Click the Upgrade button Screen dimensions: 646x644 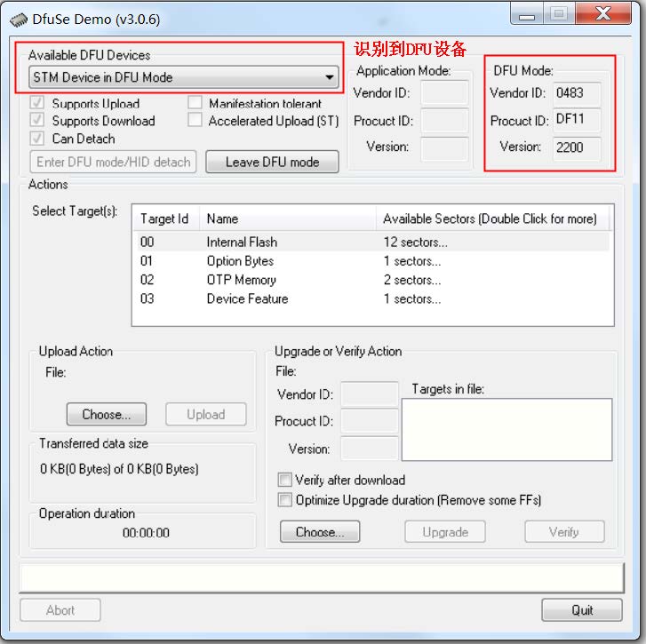coord(445,531)
